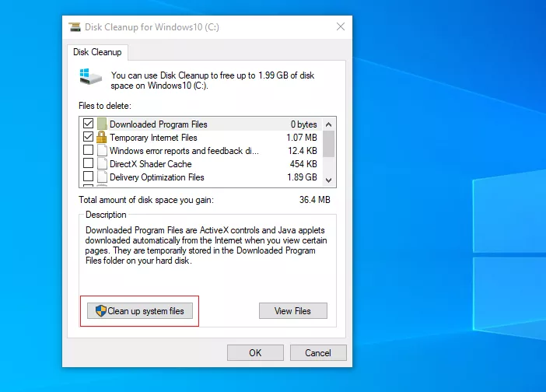This screenshot has height=392, width=546.
Task: Click the folder icon for Downloaded Program Files
Action: 102,124
